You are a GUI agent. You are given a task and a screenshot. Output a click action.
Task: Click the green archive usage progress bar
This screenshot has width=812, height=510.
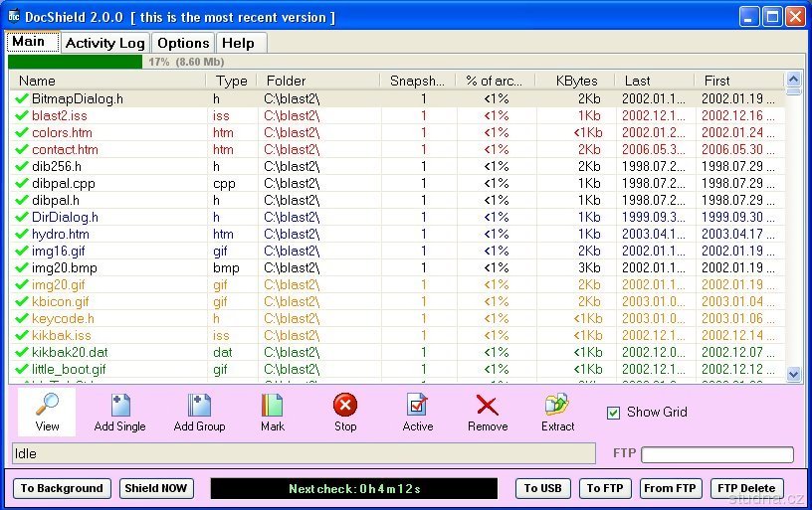(75, 62)
